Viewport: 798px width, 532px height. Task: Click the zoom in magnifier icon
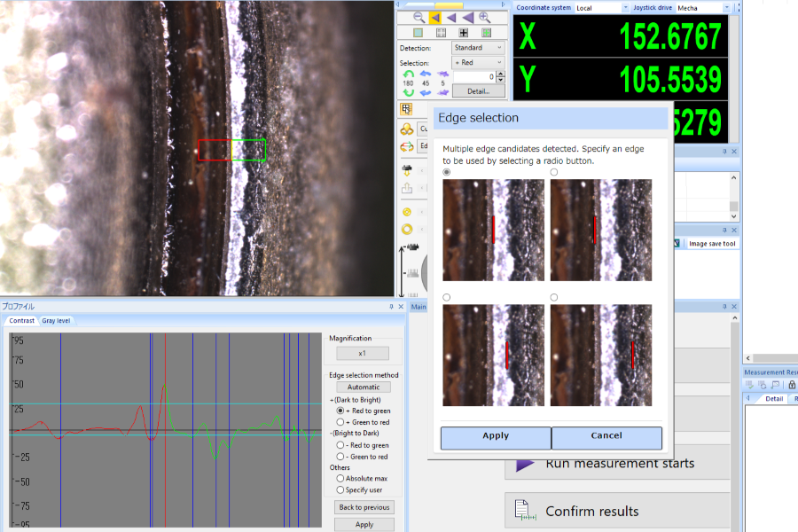[485, 17]
